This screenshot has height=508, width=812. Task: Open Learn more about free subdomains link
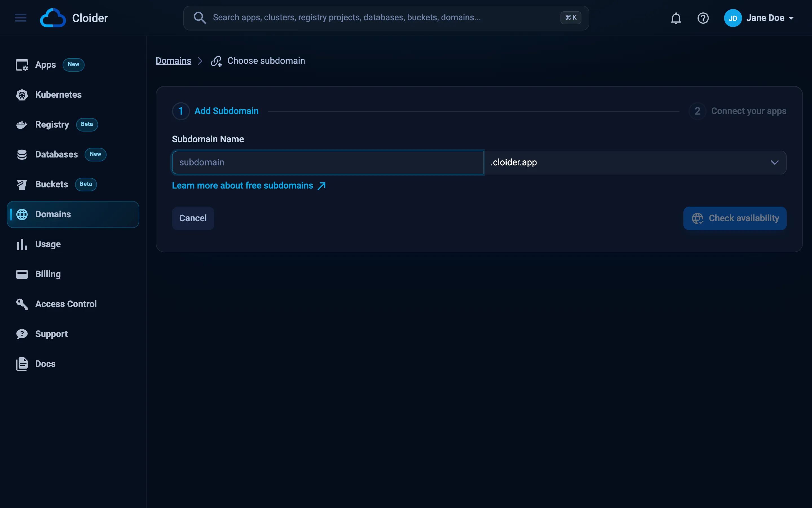(x=249, y=186)
